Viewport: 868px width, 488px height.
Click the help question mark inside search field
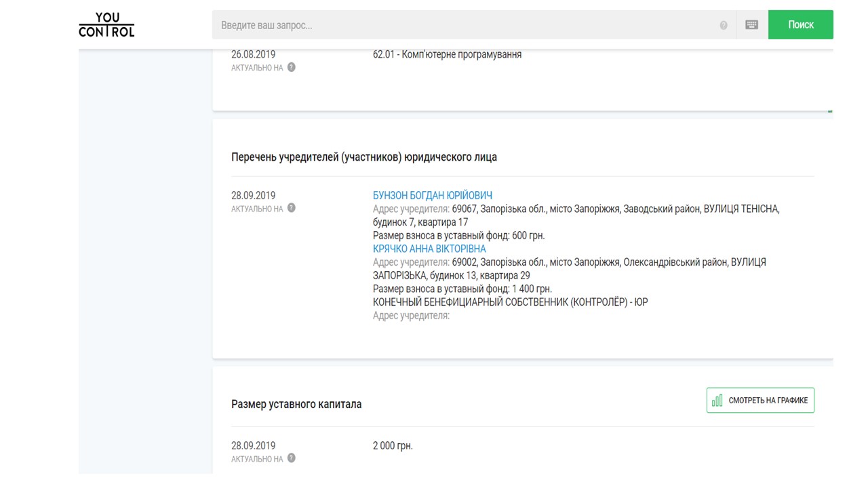tap(724, 25)
